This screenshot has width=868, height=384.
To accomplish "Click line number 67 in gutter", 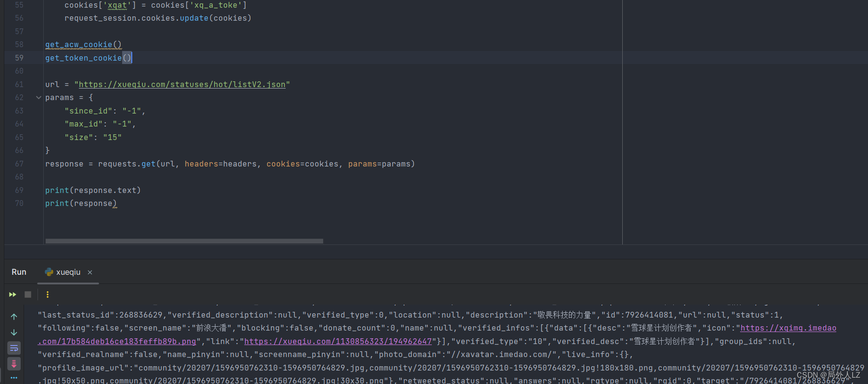I will (x=19, y=164).
